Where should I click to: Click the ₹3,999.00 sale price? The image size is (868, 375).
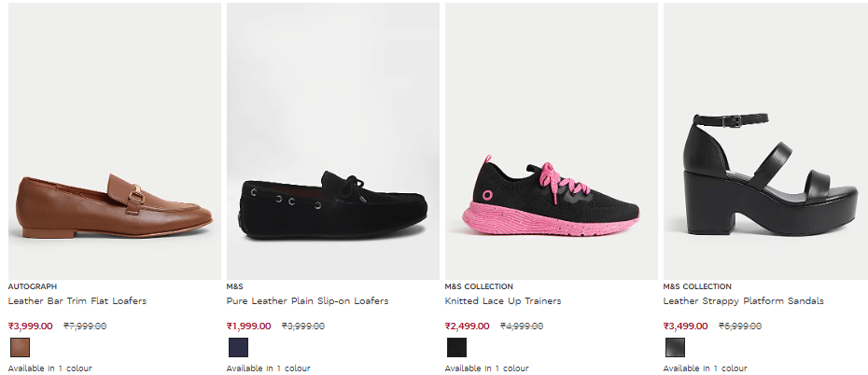click(31, 326)
